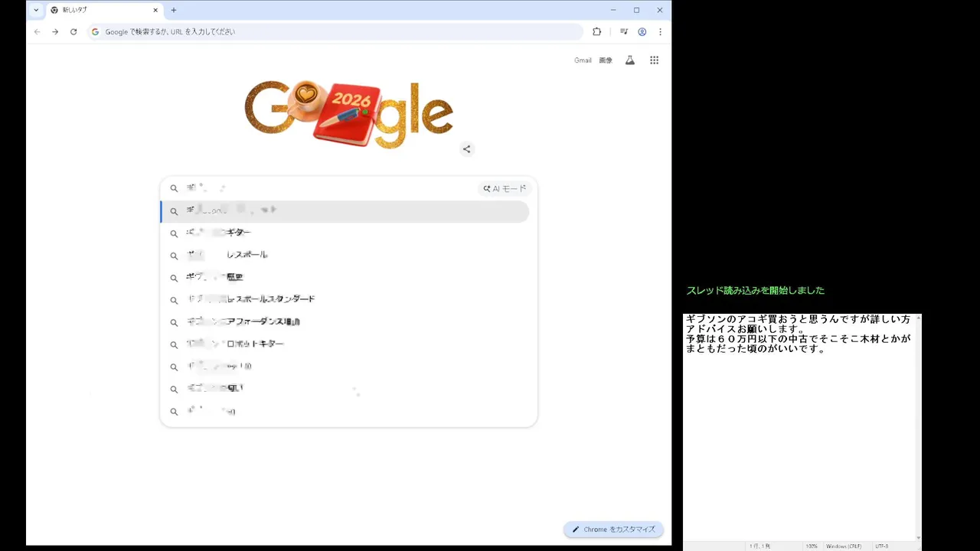Image resolution: width=980 pixels, height=551 pixels.
Task: Select the 新しいタブ browser tab
Action: pos(103,10)
